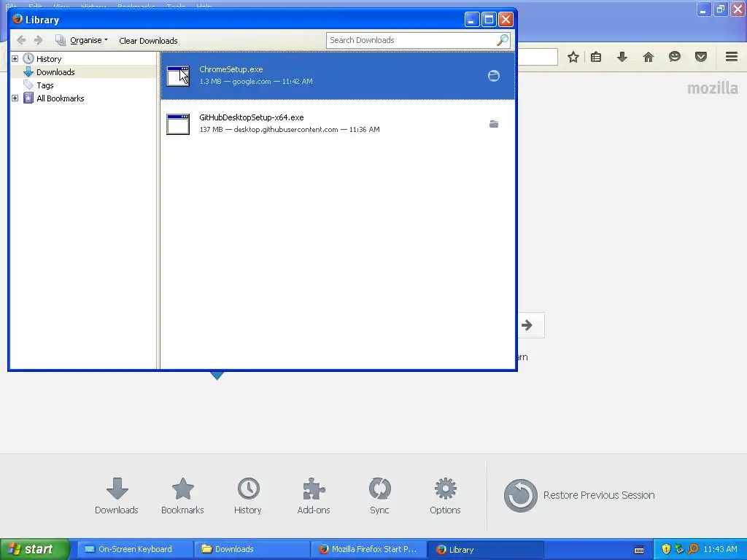
Task: Click the GitHubDesktopSetup-x64.exe file icon
Action: tap(178, 124)
